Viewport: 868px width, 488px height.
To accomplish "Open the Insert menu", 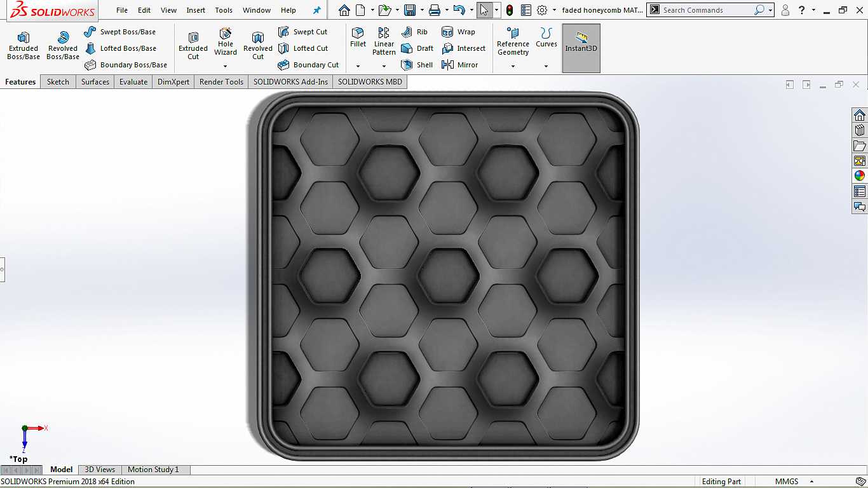I will pyautogui.click(x=196, y=10).
